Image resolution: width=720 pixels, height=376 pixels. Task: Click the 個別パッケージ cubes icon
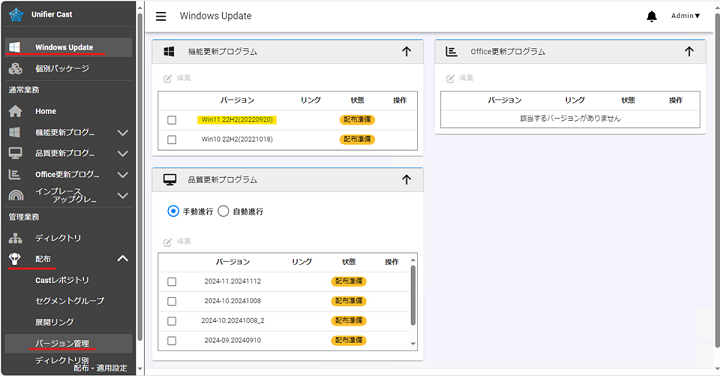15,69
